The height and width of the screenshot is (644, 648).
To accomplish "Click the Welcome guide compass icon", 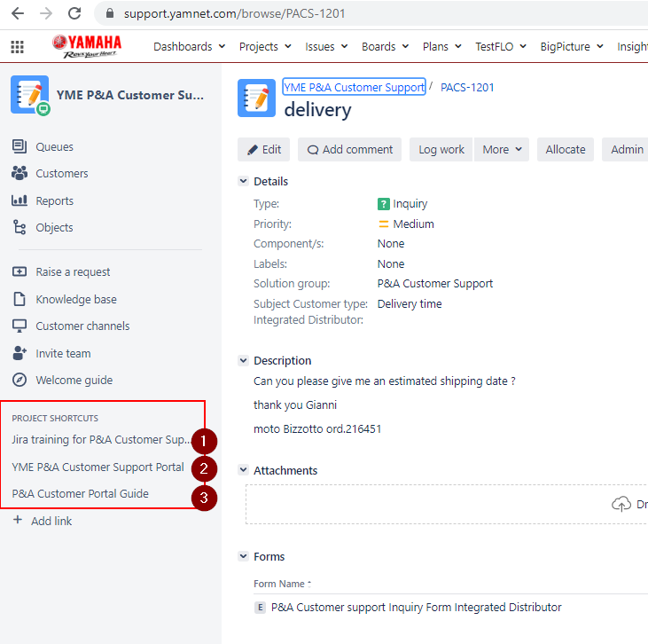I will click(20, 380).
